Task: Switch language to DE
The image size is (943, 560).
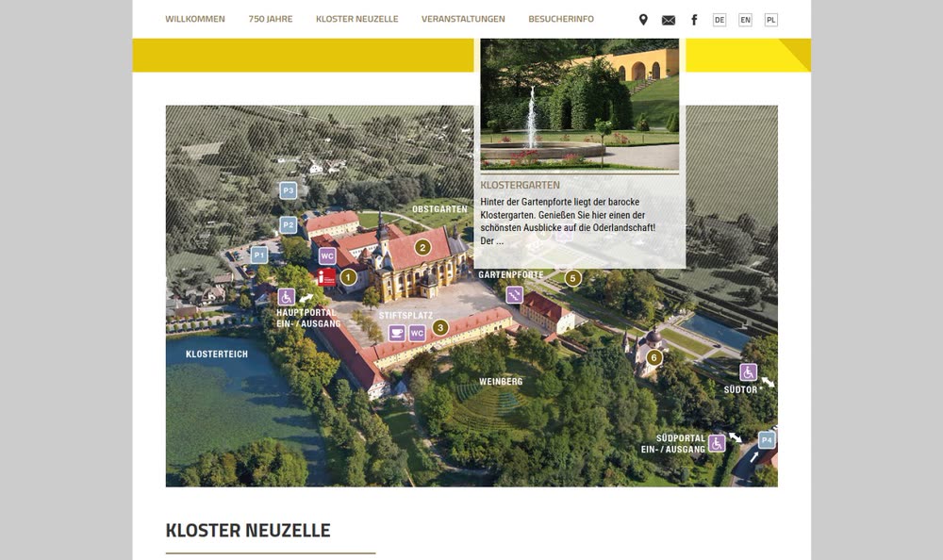Action: 720,20
